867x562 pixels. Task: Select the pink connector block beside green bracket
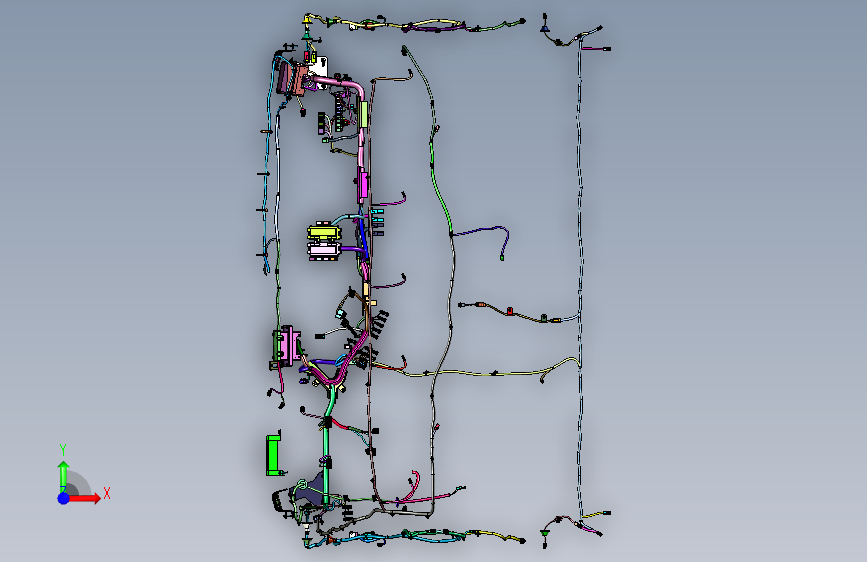290,345
